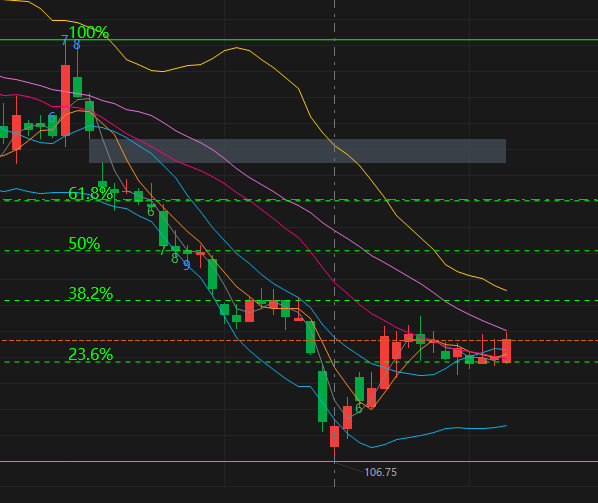Click the solid green bottom baseline
Image resolution: width=598 pixels, height=503 pixels.
pos(299,461)
